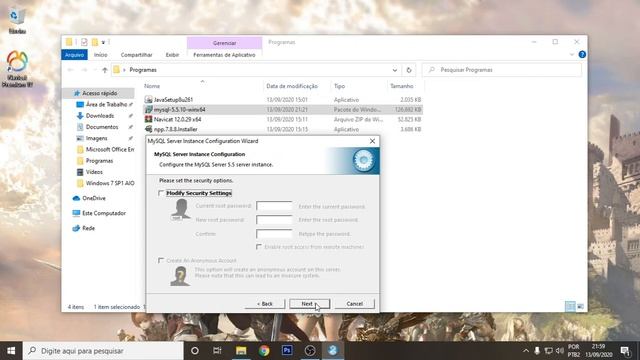Close the MySQL configuration wizard dialog

(x=372, y=141)
